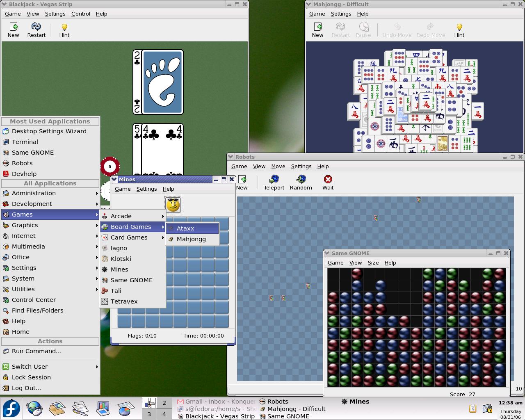
Task: Open Settings menu in Mahjongg
Action: tap(341, 14)
